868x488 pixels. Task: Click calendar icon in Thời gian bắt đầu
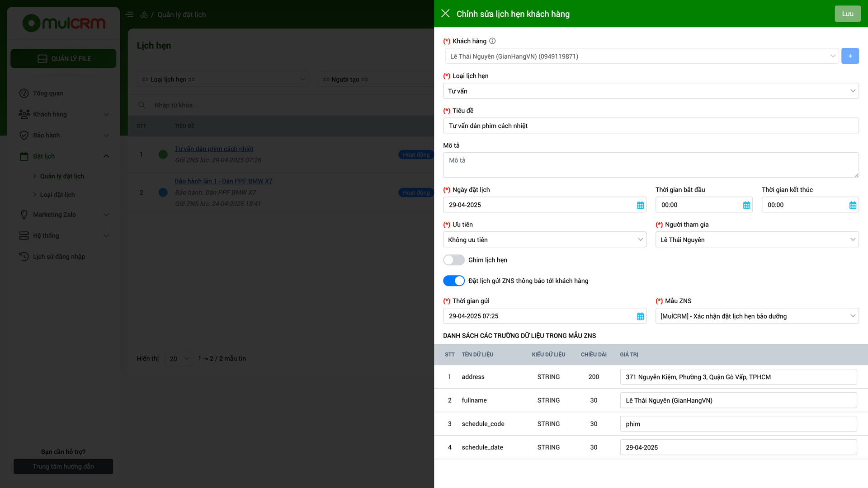tap(746, 205)
